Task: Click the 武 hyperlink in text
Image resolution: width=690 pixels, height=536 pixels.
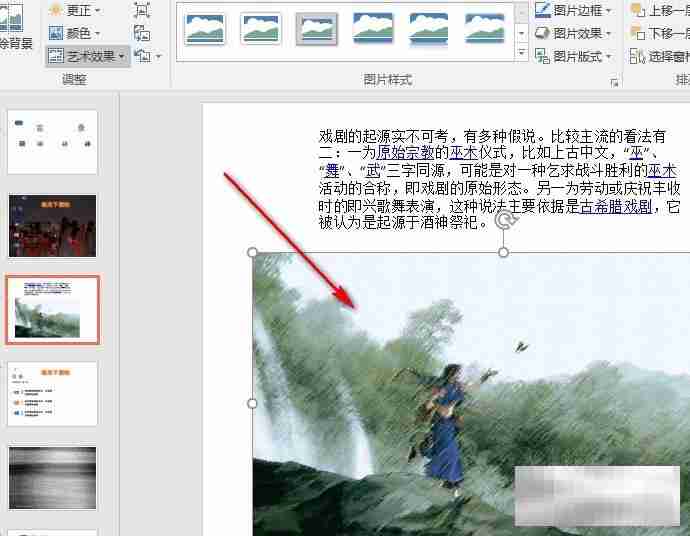Action: tap(373, 170)
